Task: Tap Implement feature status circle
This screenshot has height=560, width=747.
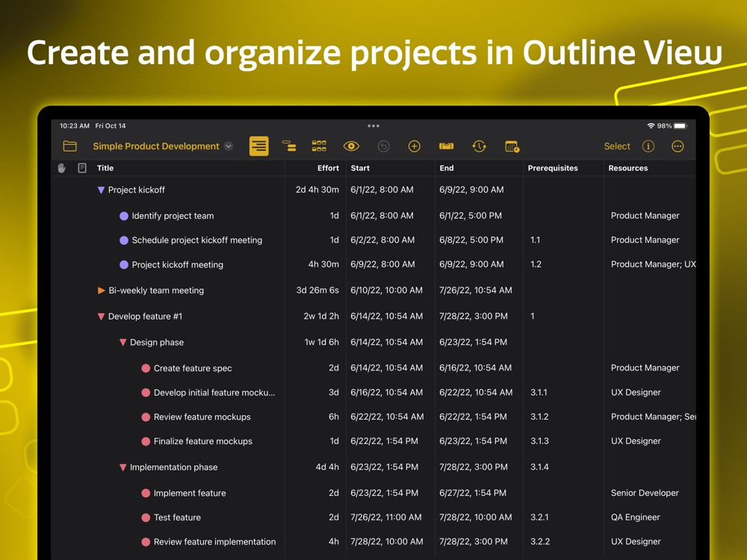Action: pos(146,494)
